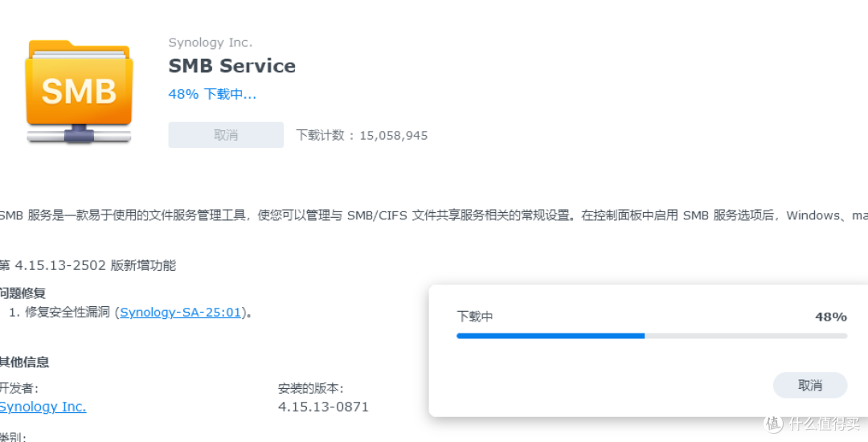Click the 其他信息 heading
Image resolution: width=868 pixels, height=442 pixels.
click(x=24, y=362)
